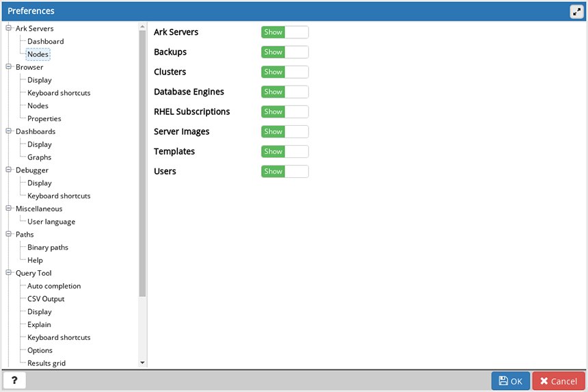The height and width of the screenshot is (392, 588).
Task: Open CSV Output preferences
Action: pyautogui.click(x=46, y=299)
